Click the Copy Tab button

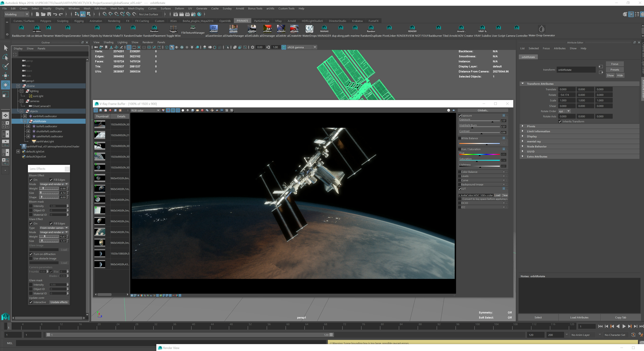[620, 317]
